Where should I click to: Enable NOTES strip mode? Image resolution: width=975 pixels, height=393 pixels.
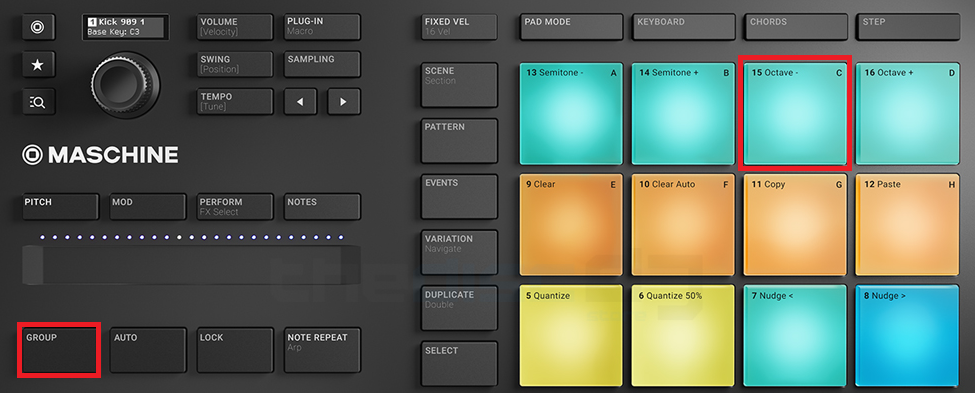click(x=322, y=206)
